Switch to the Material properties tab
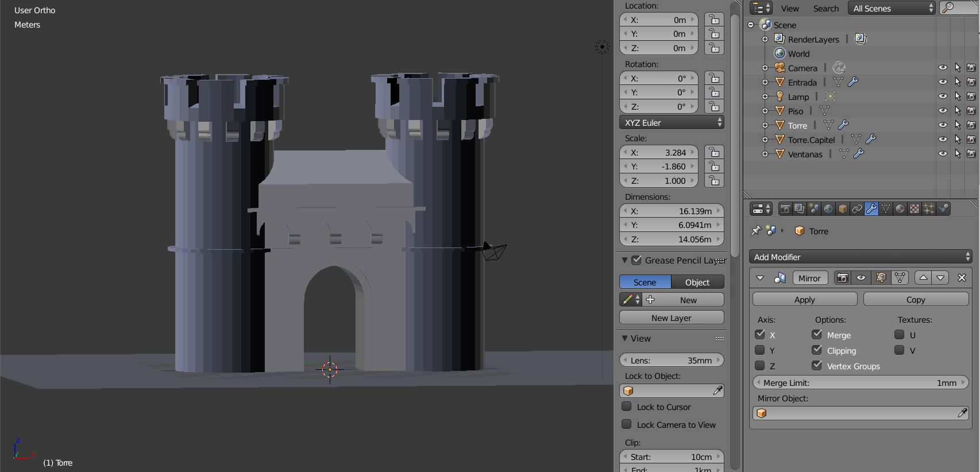The image size is (980, 472). pyautogui.click(x=900, y=209)
